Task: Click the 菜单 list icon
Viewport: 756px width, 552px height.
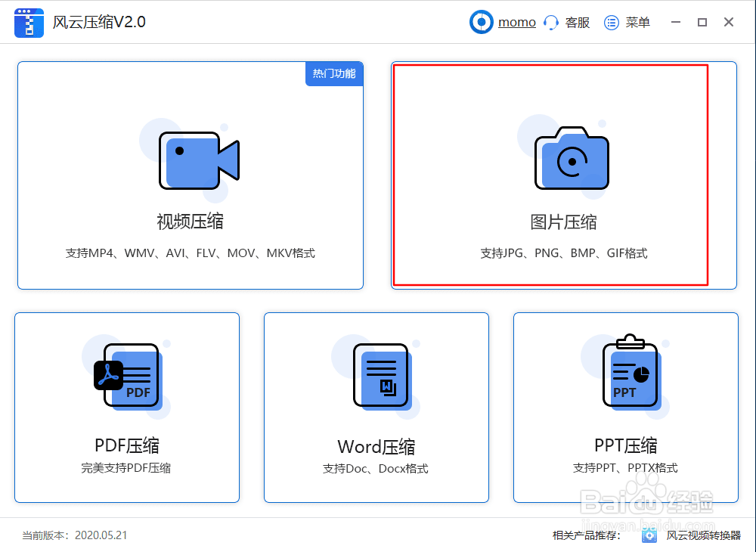Action: click(x=612, y=23)
